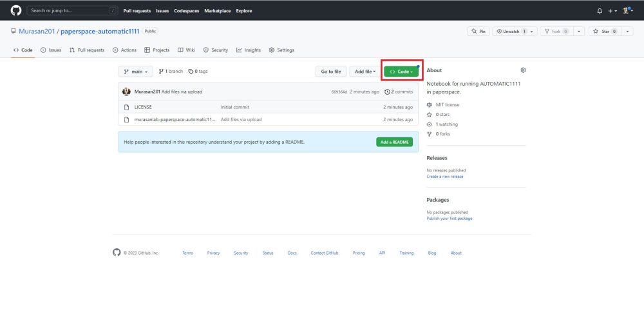
Task: Follow the Create a new release link
Action: 444,176
